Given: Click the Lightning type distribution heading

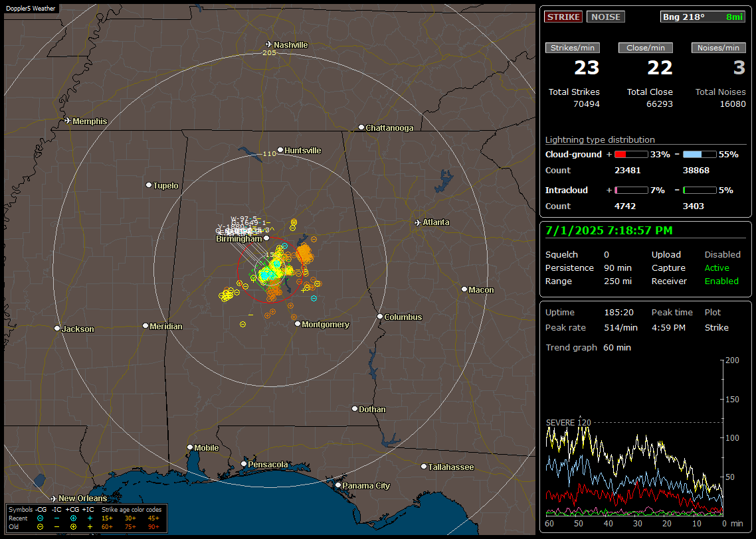Looking at the screenshot, I should 600,139.
